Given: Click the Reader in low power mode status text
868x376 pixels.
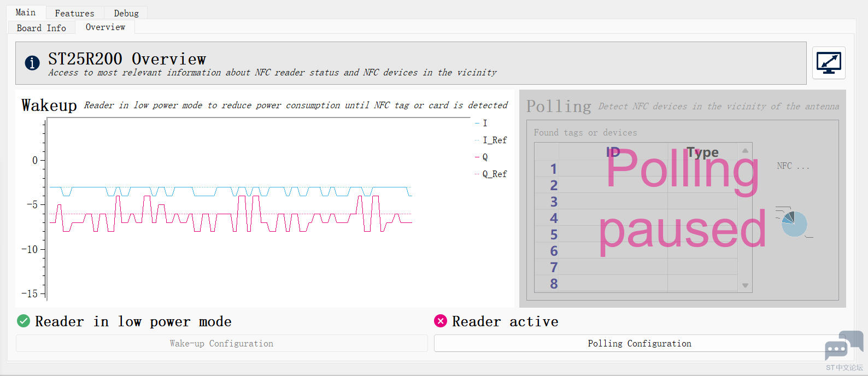Looking at the screenshot, I should [x=133, y=321].
